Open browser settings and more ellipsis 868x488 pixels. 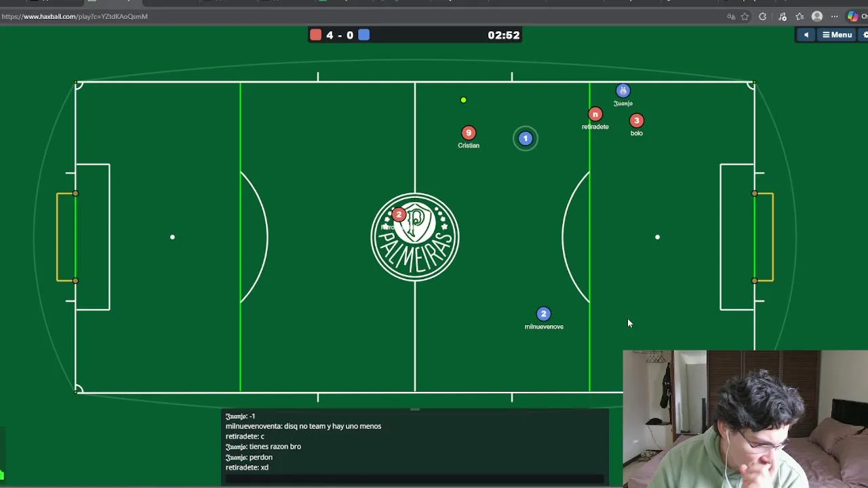click(835, 17)
